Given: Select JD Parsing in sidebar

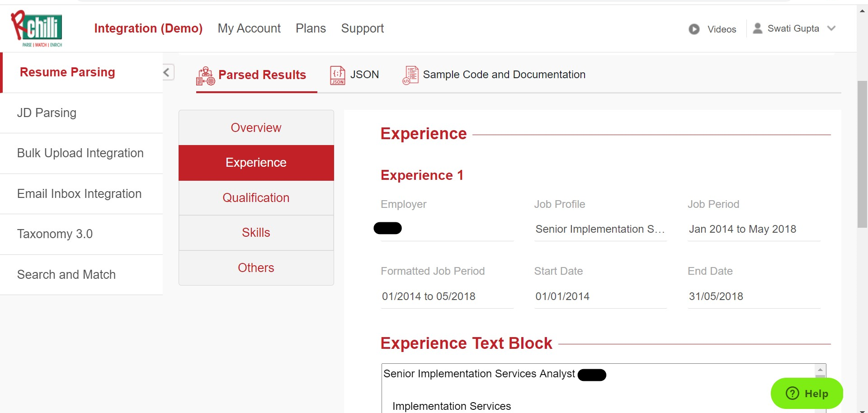Looking at the screenshot, I should point(47,113).
